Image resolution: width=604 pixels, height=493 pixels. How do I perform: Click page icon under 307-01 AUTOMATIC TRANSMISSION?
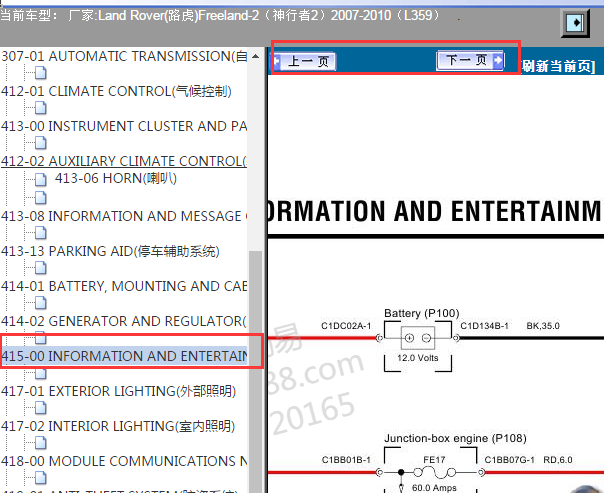[40, 73]
